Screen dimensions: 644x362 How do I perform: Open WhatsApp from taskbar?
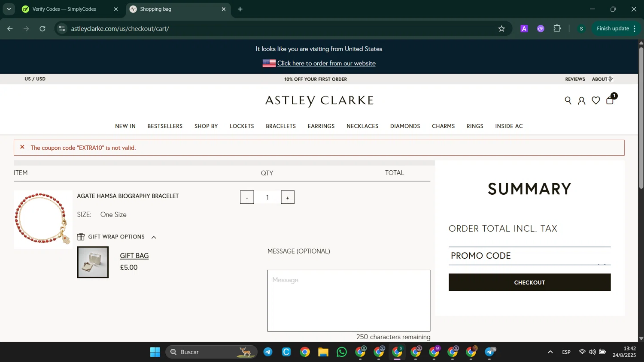[x=342, y=352]
